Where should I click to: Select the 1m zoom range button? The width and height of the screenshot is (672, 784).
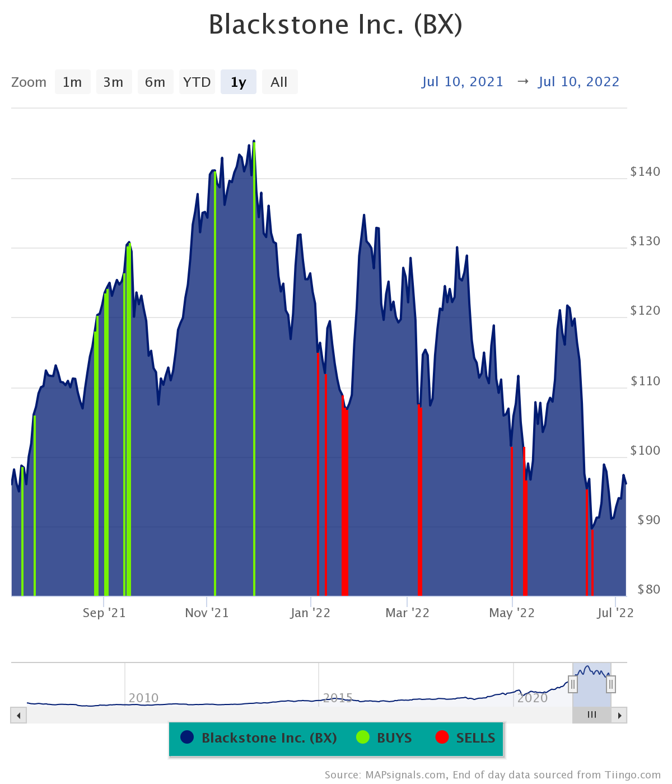(73, 82)
